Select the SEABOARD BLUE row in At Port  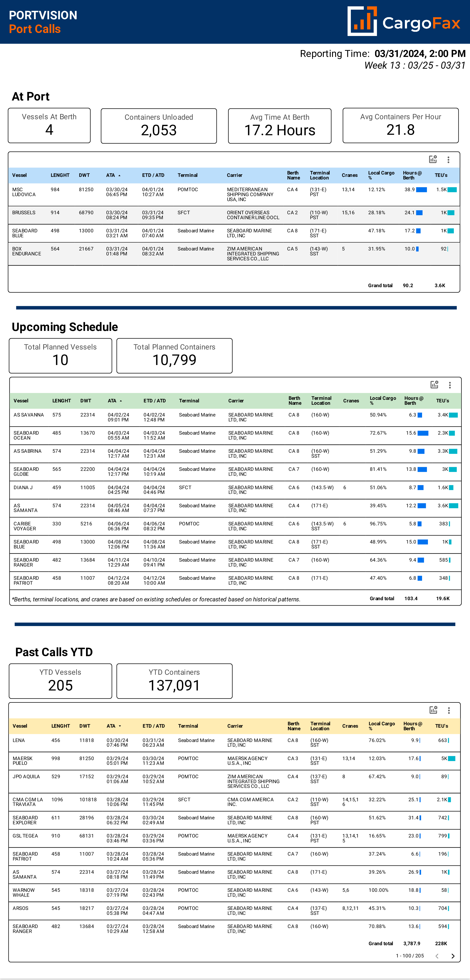tap(228, 233)
